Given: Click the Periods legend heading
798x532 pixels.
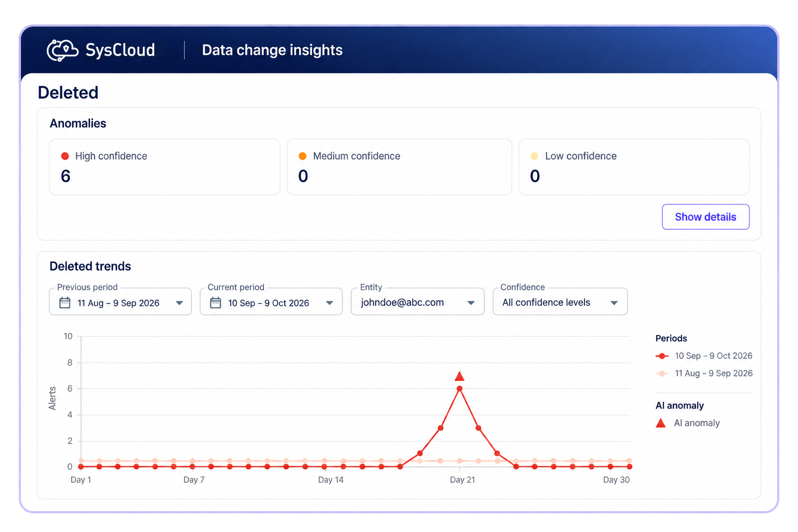Looking at the screenshot, I should pyautogui.click(x=671, y=338).
